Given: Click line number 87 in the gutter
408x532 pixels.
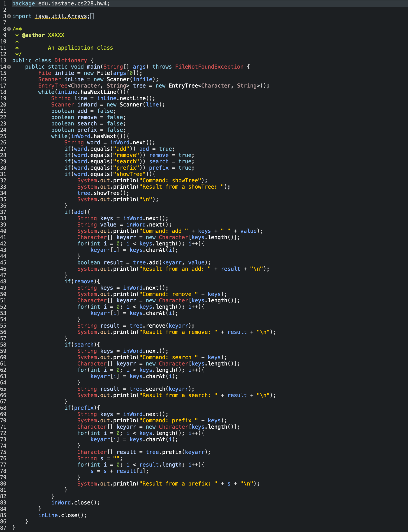Looking at the screenshot, I should (3, 528).
